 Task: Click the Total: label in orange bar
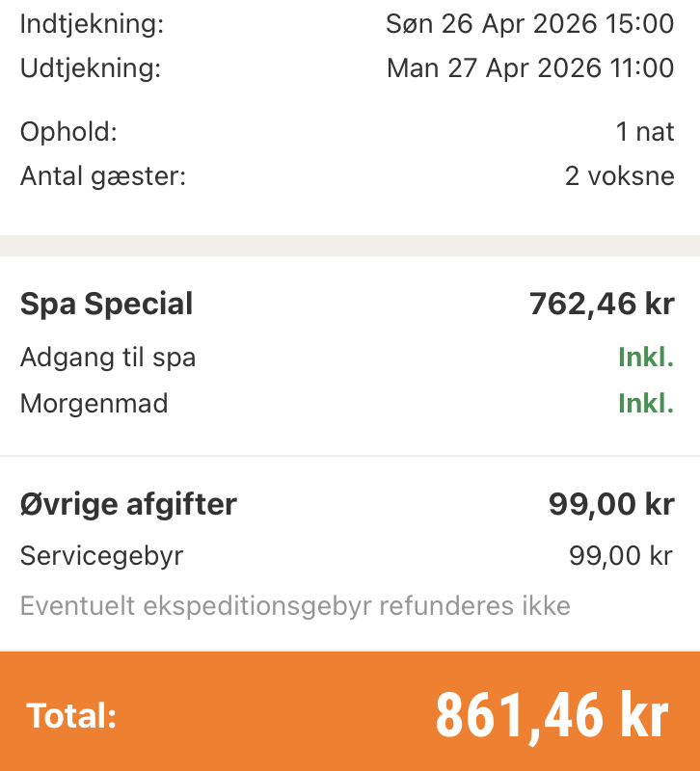tap(71, 716)
